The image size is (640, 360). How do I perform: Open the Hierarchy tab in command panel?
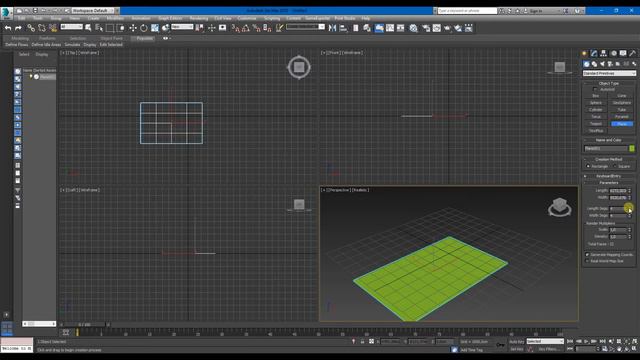tap(603, 53)
